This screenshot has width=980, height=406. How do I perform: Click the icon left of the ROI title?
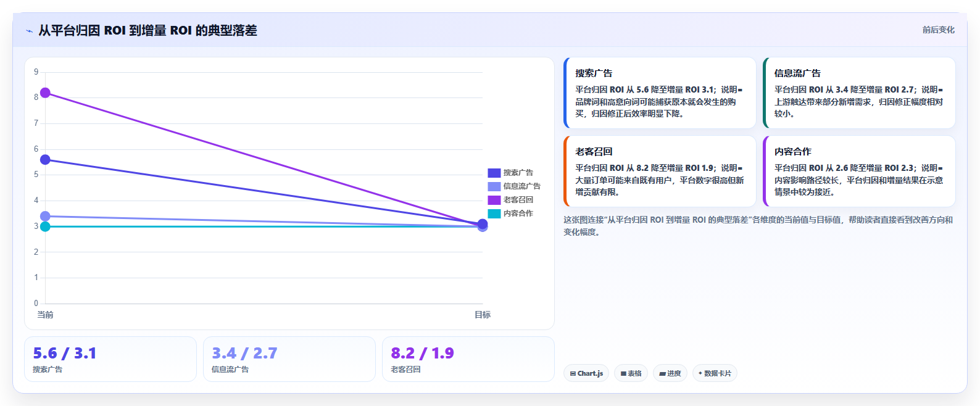pos(29,31)
